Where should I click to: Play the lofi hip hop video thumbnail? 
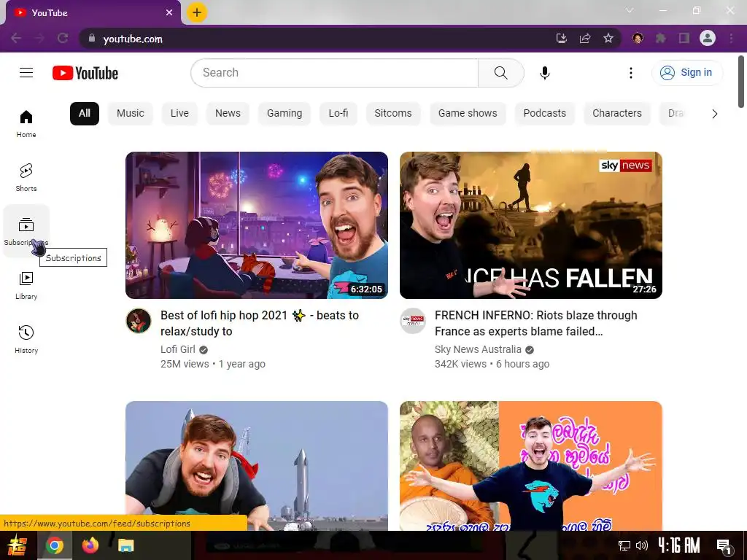[x=257, y=225]
